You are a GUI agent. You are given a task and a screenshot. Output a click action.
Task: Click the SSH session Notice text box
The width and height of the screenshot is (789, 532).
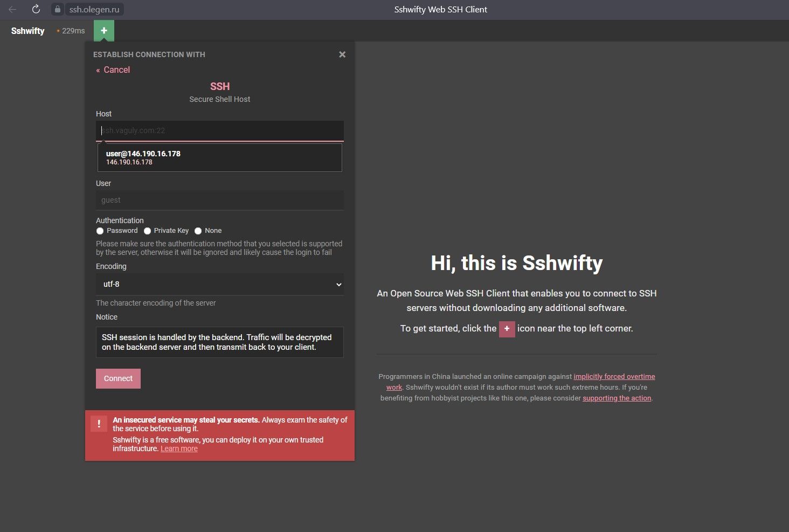[220, 342]
